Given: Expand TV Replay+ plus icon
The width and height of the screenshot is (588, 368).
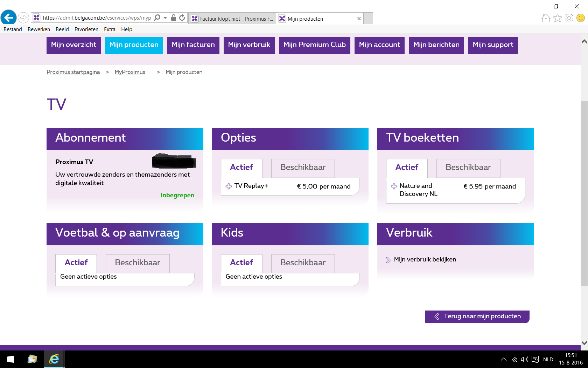Looking at the screenshot, I should [x=229, y=186].
